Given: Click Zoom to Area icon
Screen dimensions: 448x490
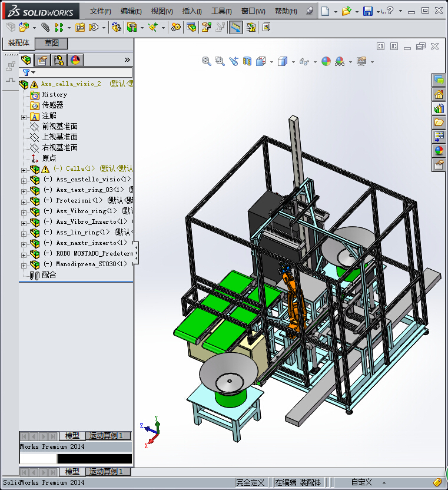Looking at the screenshot, I should click(220, 61).
